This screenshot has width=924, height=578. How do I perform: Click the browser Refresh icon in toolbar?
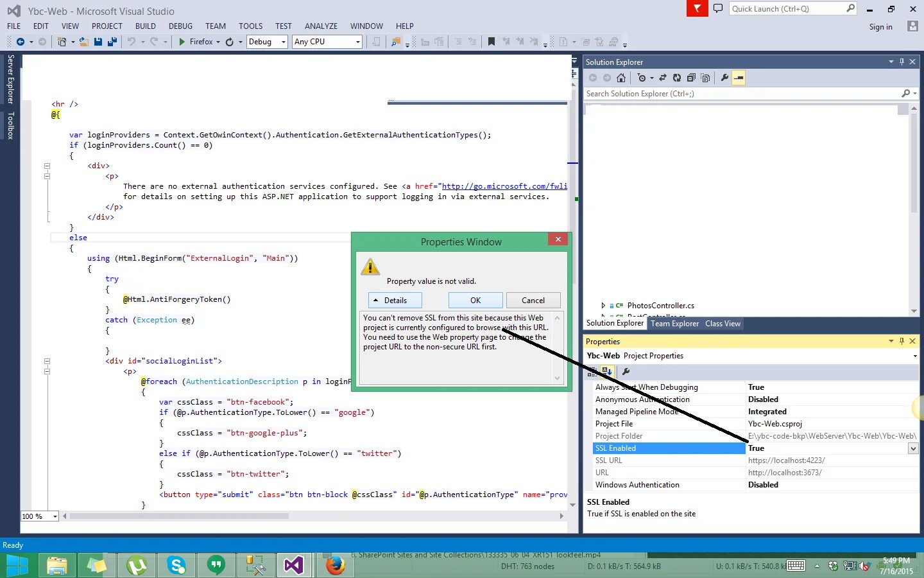[230, 42]
